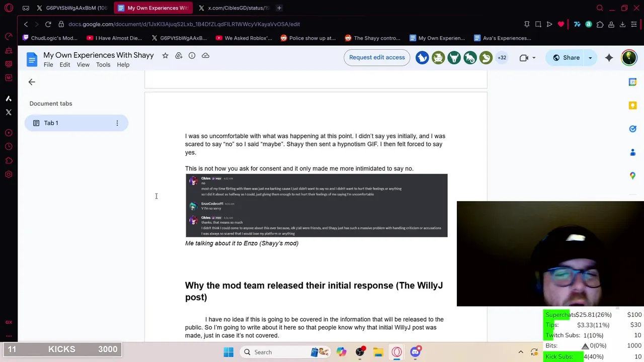Open the Tools menu

pos(103,65)
